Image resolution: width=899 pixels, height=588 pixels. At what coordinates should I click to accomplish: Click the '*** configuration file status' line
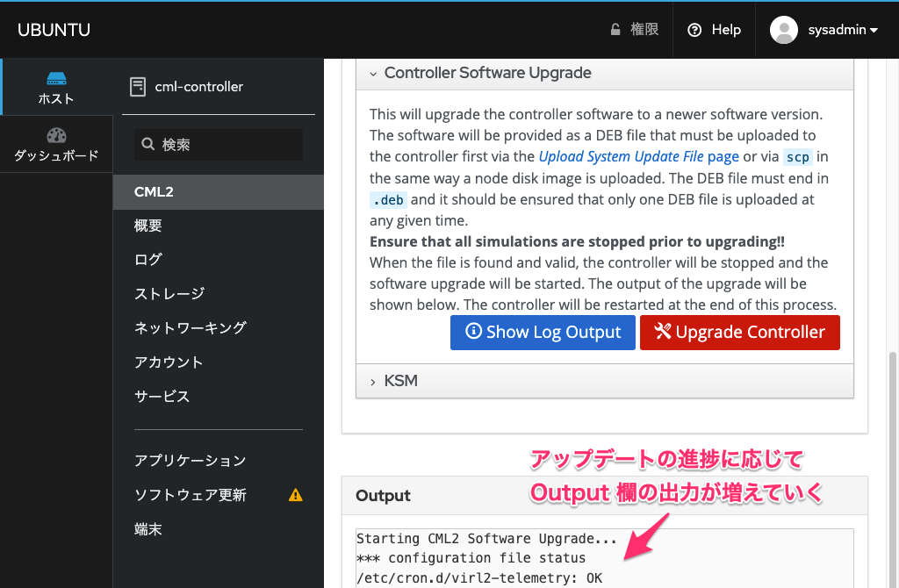click(x=471, y=558)
